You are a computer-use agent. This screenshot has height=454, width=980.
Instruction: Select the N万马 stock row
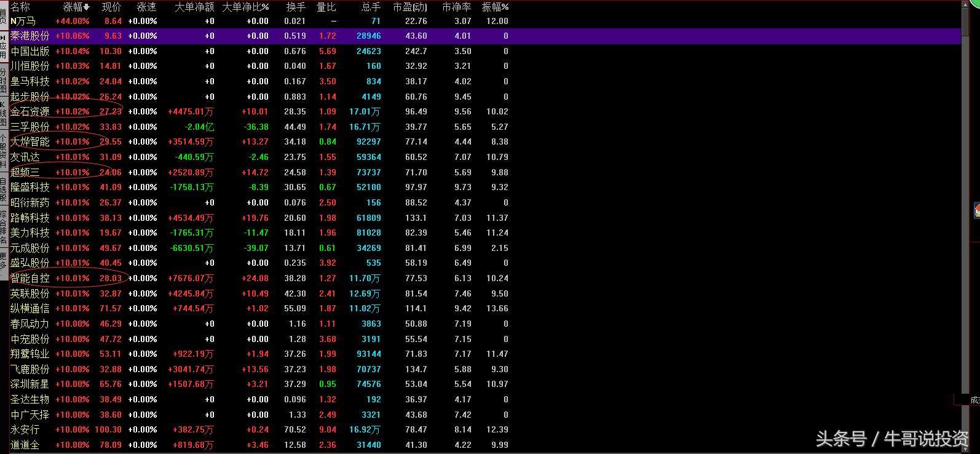tap(23, 21)
